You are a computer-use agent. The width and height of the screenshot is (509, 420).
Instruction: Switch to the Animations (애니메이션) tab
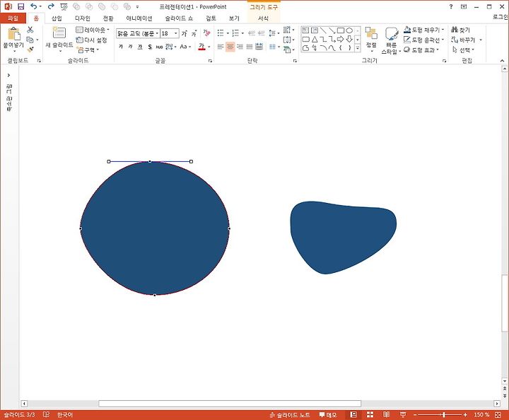[139, 18]
